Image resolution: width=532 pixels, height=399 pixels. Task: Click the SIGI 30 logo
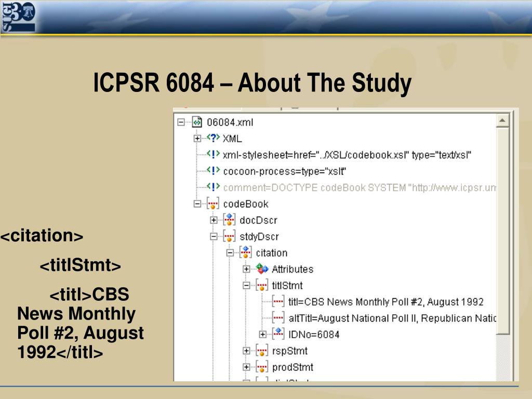point(18,16)
